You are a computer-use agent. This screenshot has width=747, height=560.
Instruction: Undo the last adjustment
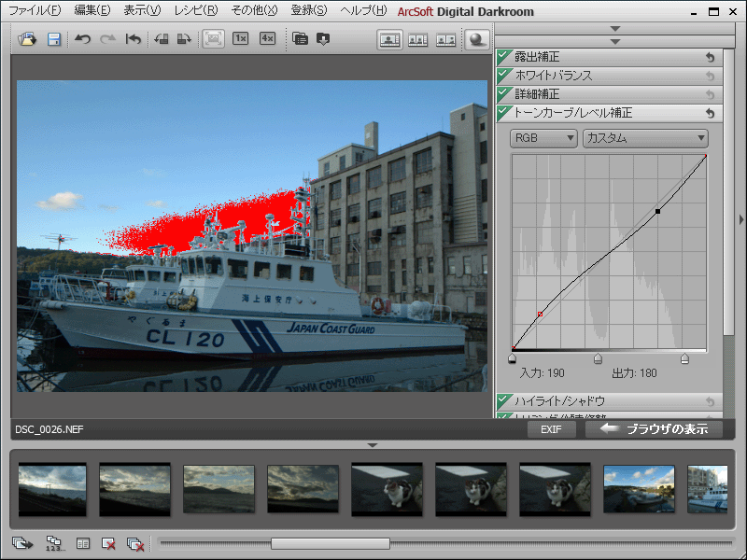(82, 39)
